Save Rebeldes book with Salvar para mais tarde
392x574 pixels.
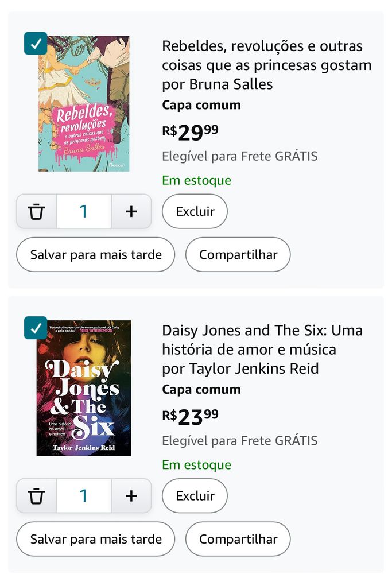tap(95, 255)
